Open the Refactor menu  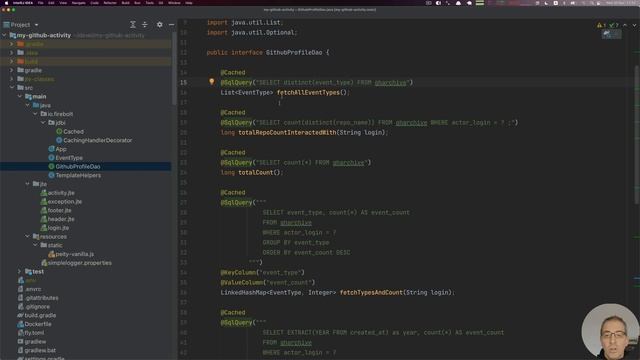point(110,3)
